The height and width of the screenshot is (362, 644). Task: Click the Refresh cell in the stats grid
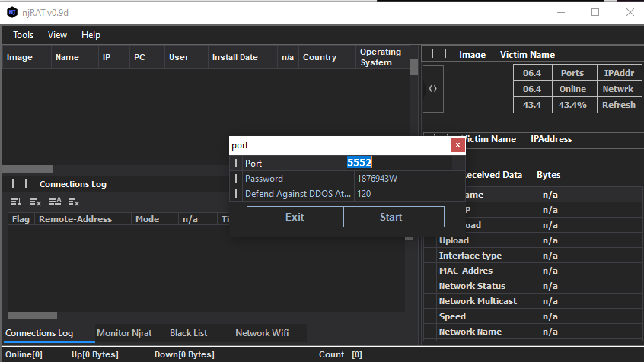pyautogui.click(x=618, y=105)
